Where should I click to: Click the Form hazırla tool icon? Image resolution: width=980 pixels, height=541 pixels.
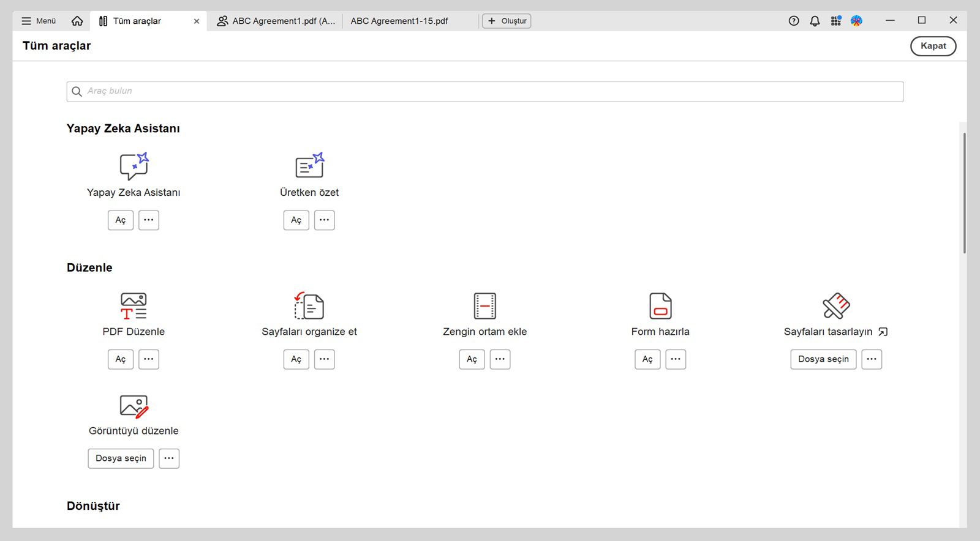(x=660, y=306)
